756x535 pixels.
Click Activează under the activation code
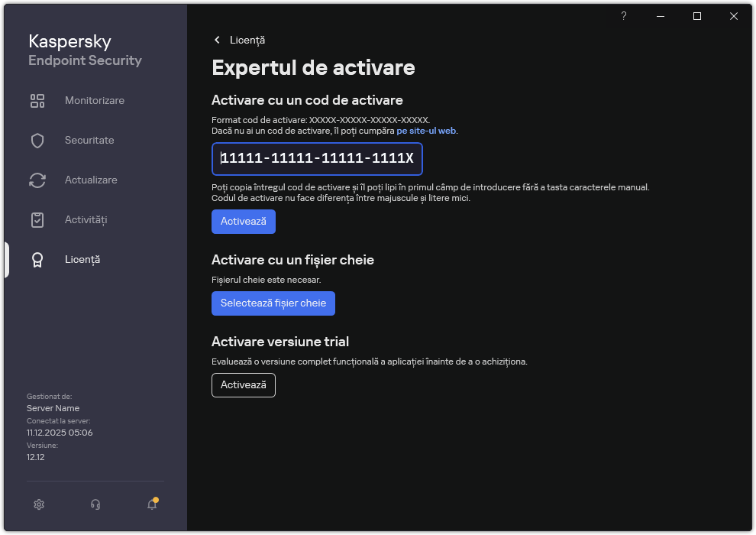(x=243, y=222)
